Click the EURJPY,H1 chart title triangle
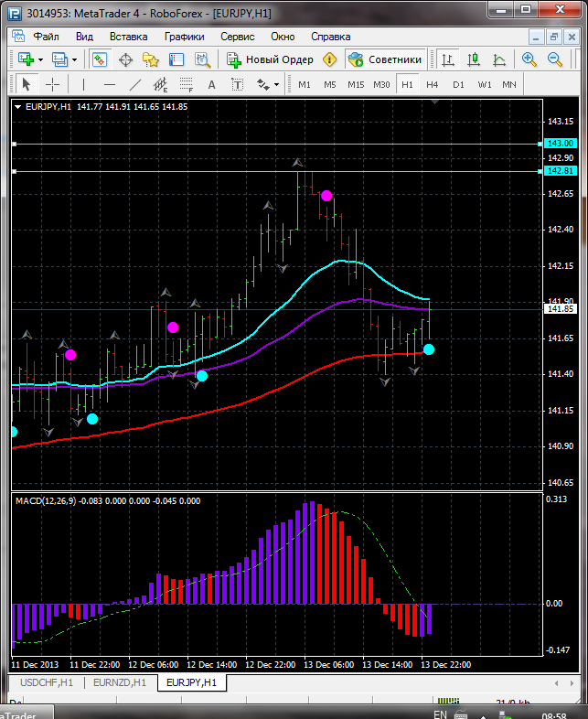This screenshot has height=719, width=588. [x=18, y=107]
